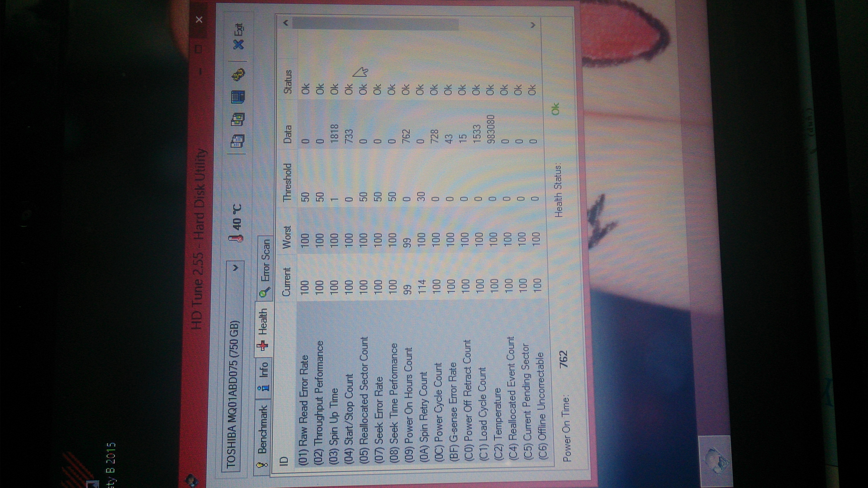The image size is (868, 488).
Task: Click the Power On Time value 762 below the table
Action: point(564,359)
